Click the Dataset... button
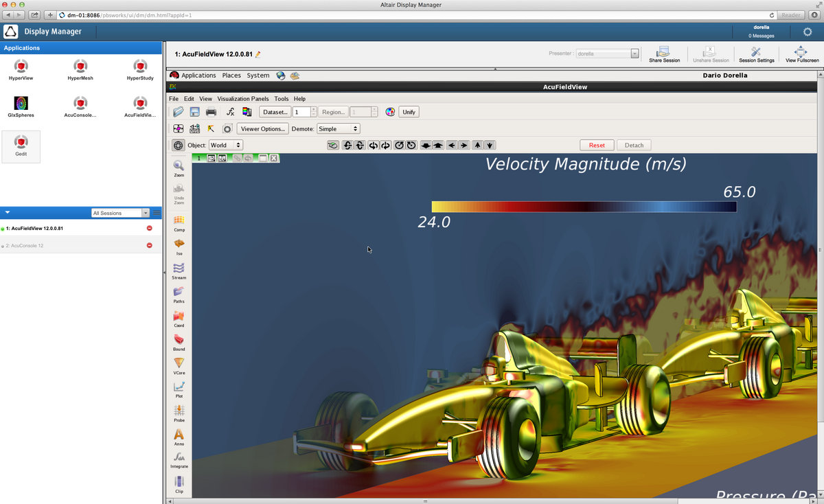Viewport: 824px width, 504px height. pyautogui.click(x=275, y=112)
